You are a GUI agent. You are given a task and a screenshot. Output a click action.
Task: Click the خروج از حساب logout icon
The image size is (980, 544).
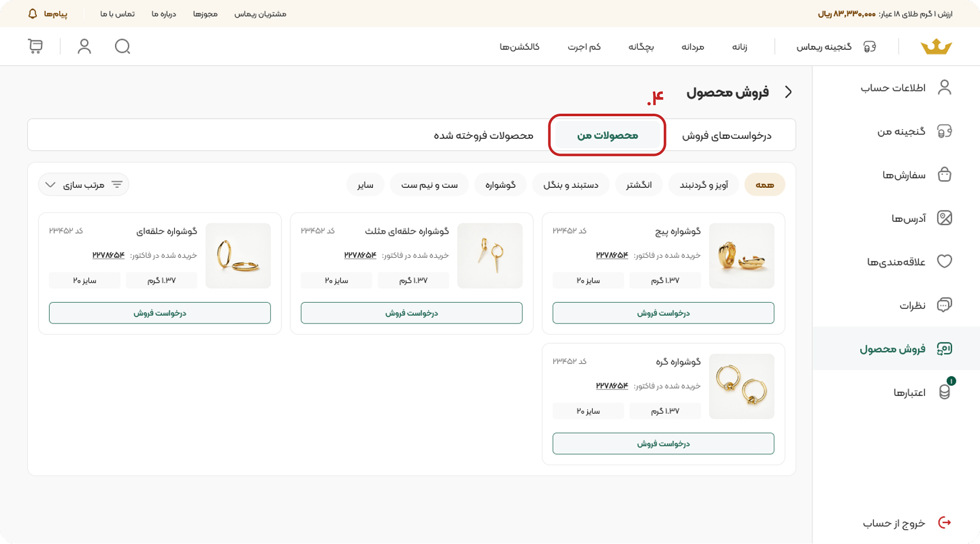click(944, 522)
